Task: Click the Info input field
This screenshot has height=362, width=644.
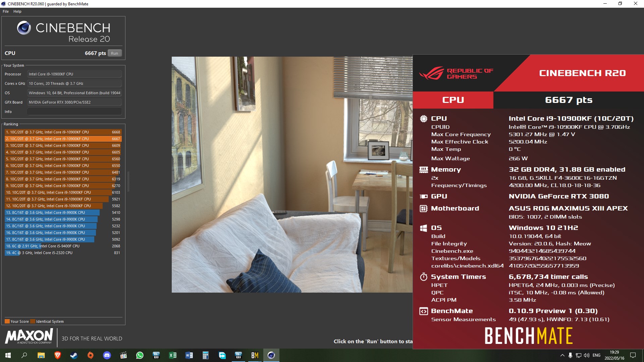Action: pyautogui.click(x=74, y=112)
